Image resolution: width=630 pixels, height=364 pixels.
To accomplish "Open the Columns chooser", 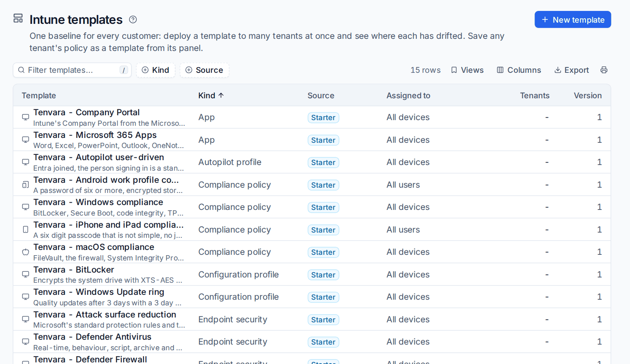I will click(x=519, y=70).
